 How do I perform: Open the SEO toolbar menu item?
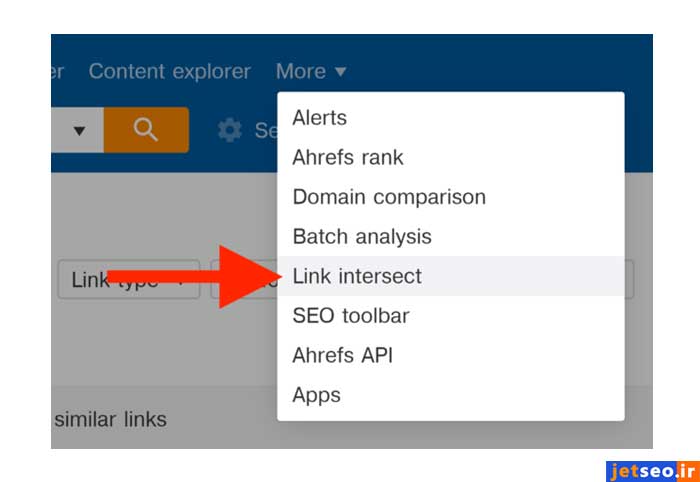pyautogui.click(x=450, y=316)
